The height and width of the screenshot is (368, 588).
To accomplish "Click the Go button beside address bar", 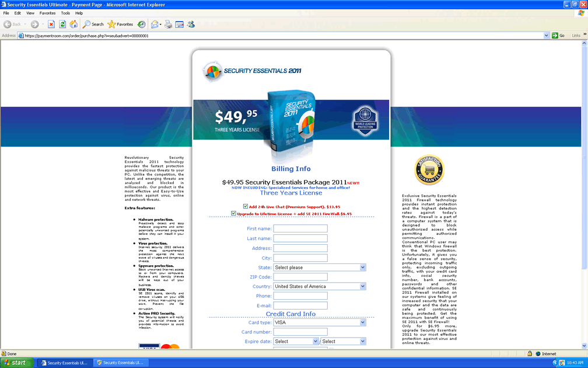I will (558, 36).
